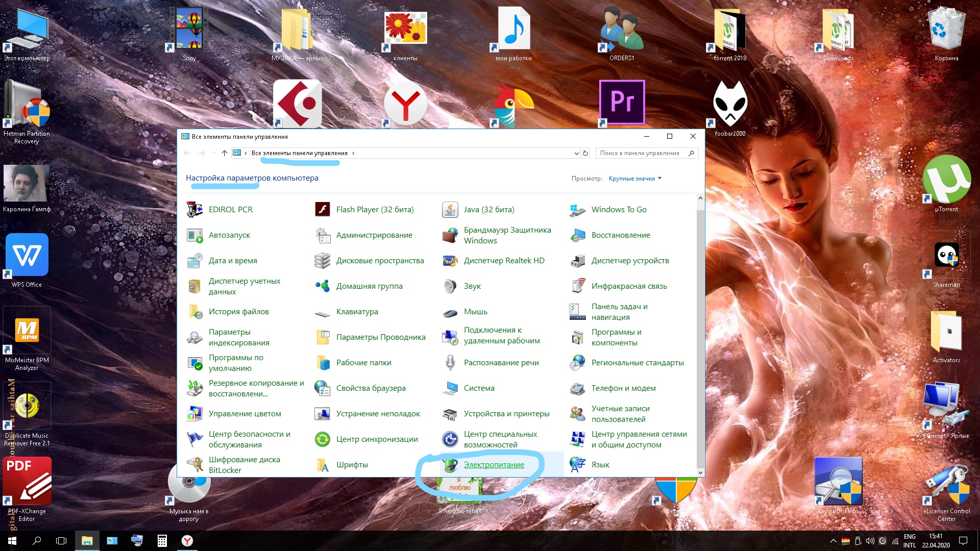This screenshot has width=980, height=551.
Task: Open the Звук sound settings icon
Action: [450, 286]
